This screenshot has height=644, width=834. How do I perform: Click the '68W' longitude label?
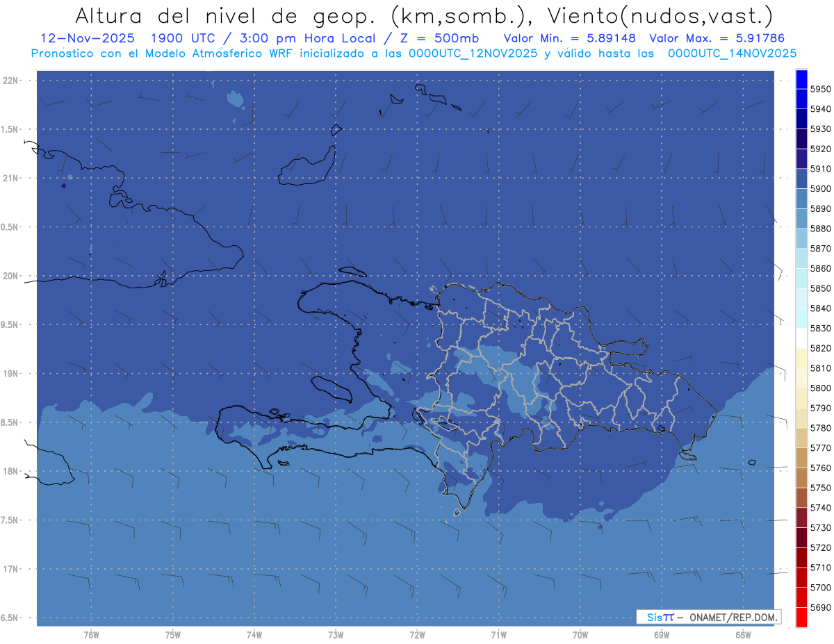743,634
